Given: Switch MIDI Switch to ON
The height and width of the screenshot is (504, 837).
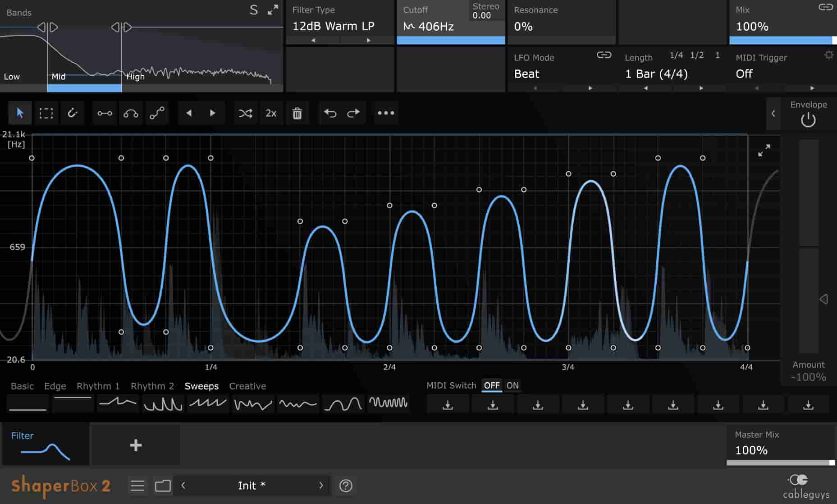Looking at the screenshot, I should [512, 385].
